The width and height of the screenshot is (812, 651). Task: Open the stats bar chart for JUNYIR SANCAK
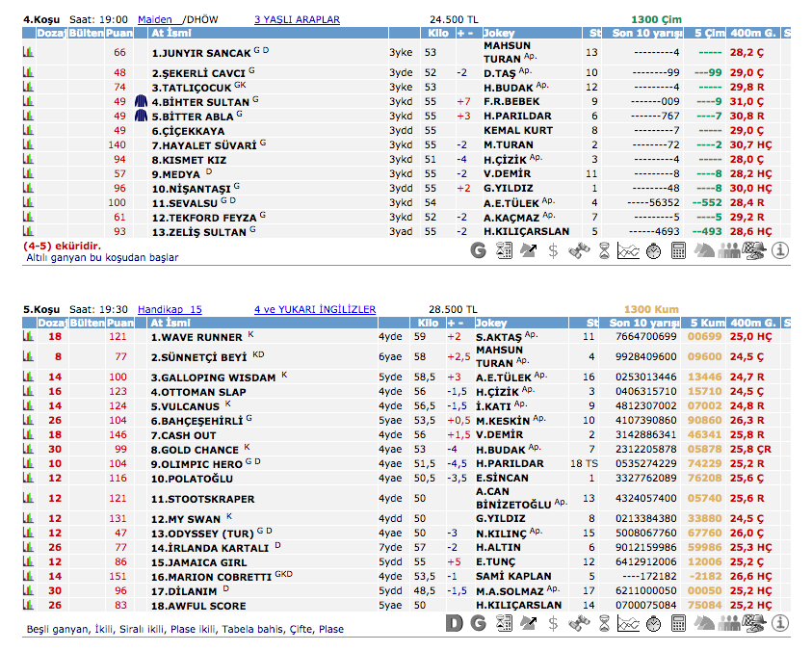28,53
